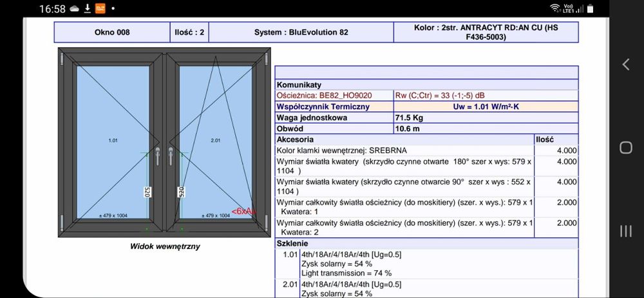This screenshot has width=644, height=298.
Task: Tap the download notification icon
Action: click(x=87, y=8)
